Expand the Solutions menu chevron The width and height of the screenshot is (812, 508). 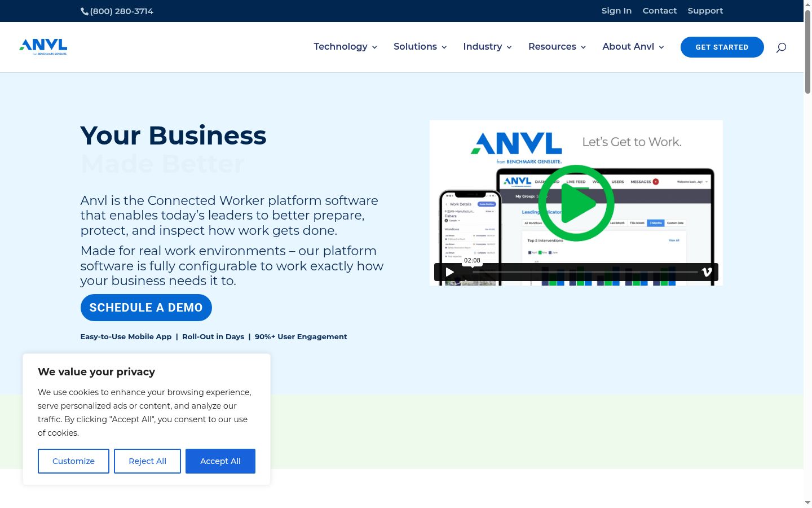point(444,47)
